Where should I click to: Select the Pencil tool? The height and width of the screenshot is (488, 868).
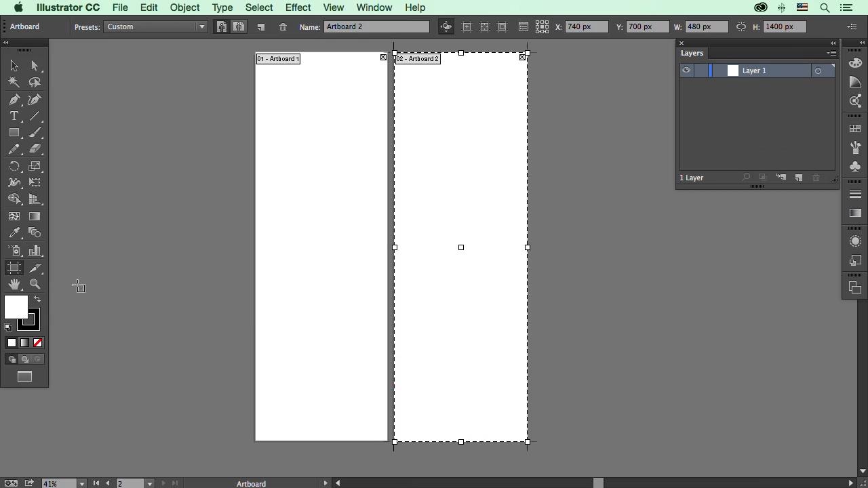coord(14,149)
